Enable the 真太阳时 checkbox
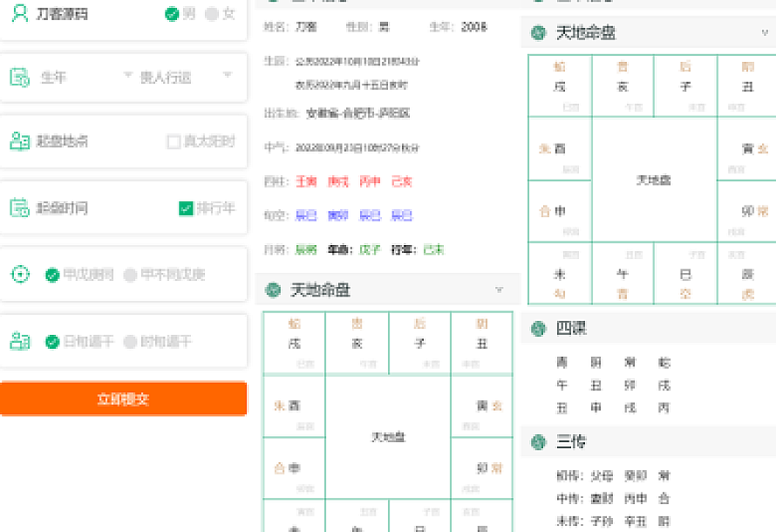The image size is (776, 532). (x=174, y=141)
